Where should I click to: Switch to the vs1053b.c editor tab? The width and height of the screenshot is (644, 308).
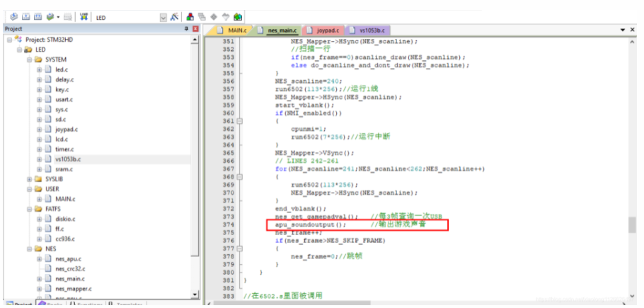[369, 30]
